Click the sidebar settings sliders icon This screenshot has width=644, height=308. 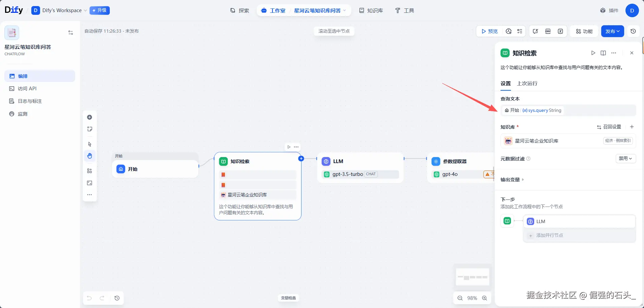pos(71,33)
